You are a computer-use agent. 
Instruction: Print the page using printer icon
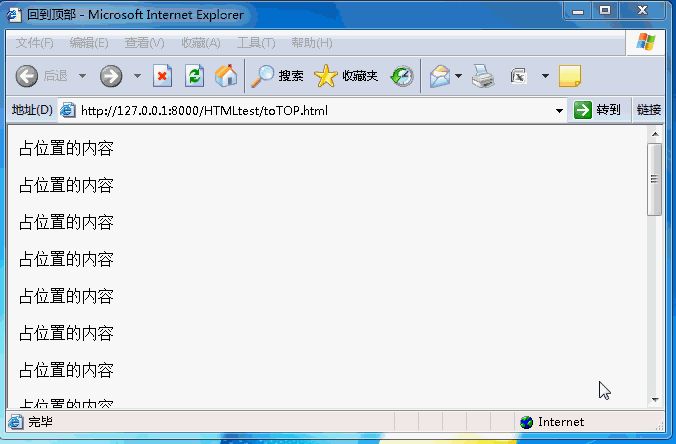click(483, 76)
